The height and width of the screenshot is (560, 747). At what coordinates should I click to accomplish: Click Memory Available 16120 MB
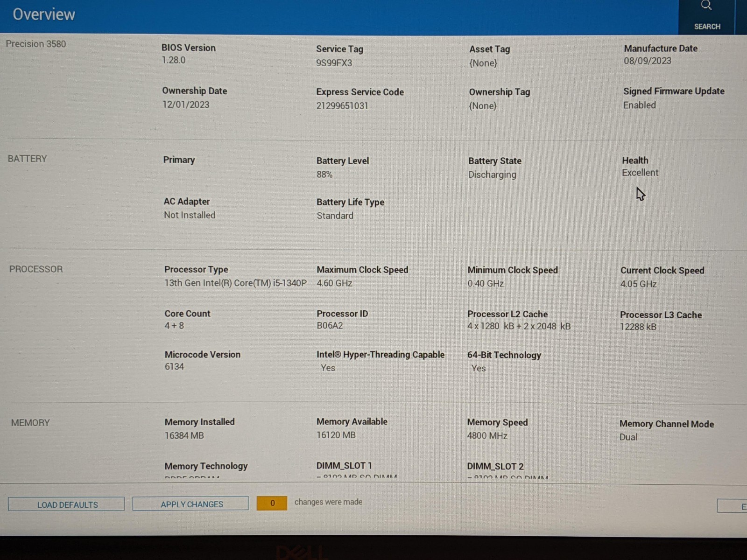pyautogui.click(x=336, y=435)
